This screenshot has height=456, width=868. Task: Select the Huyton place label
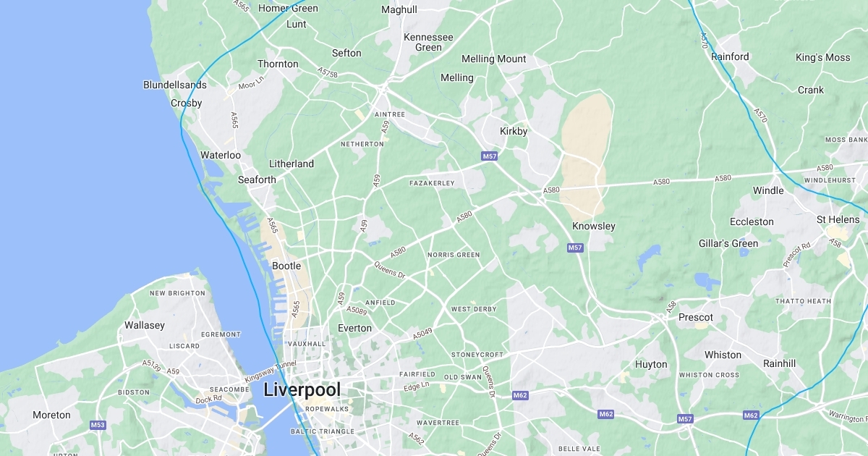[651, 364]
